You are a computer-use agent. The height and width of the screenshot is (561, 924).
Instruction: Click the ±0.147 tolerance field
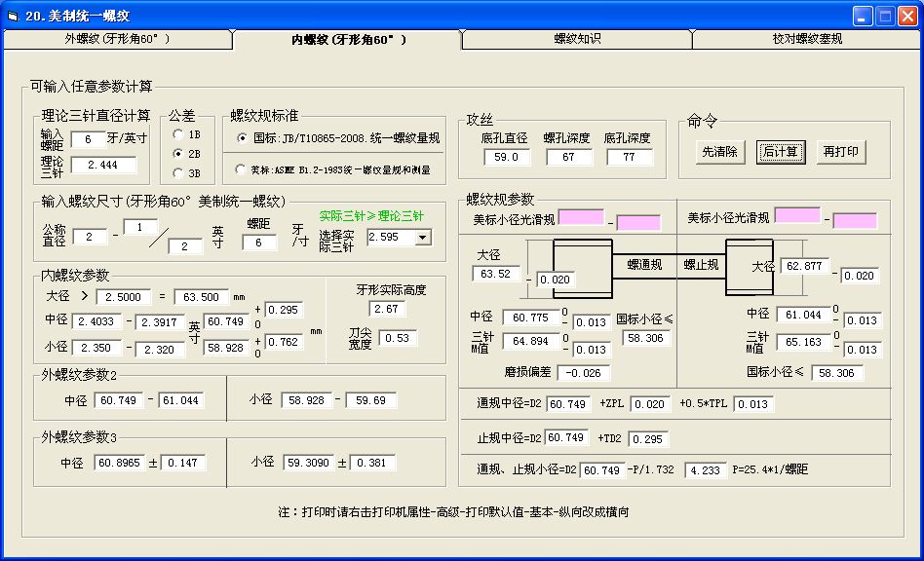click(x=182, y=463)
